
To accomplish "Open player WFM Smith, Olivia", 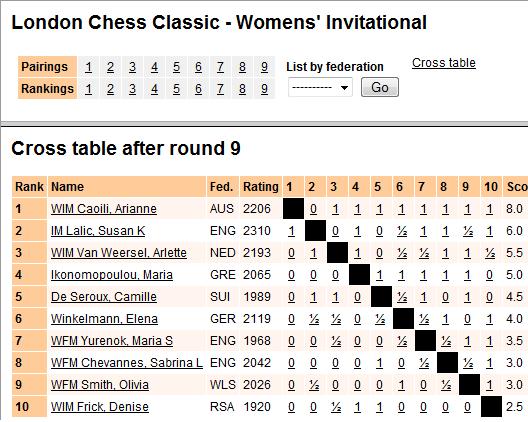I will tap(100, 385).
